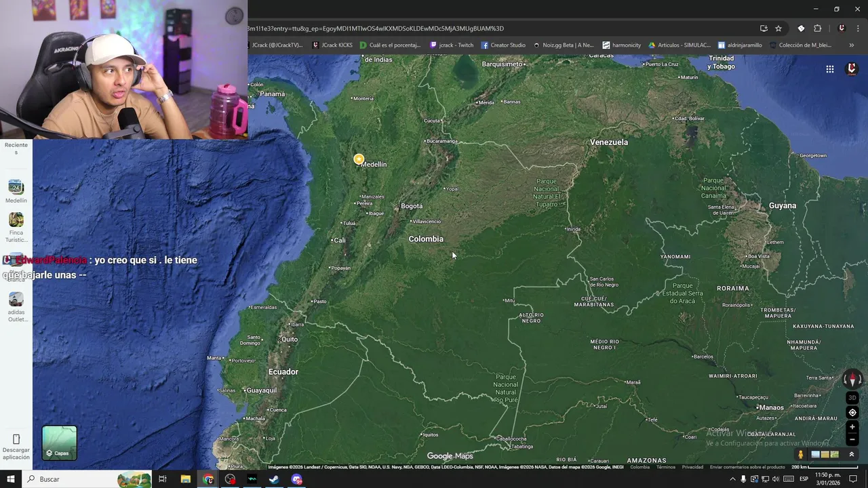
Task: Open the imagery thumbnails strip
Action: tap(825, 455)
